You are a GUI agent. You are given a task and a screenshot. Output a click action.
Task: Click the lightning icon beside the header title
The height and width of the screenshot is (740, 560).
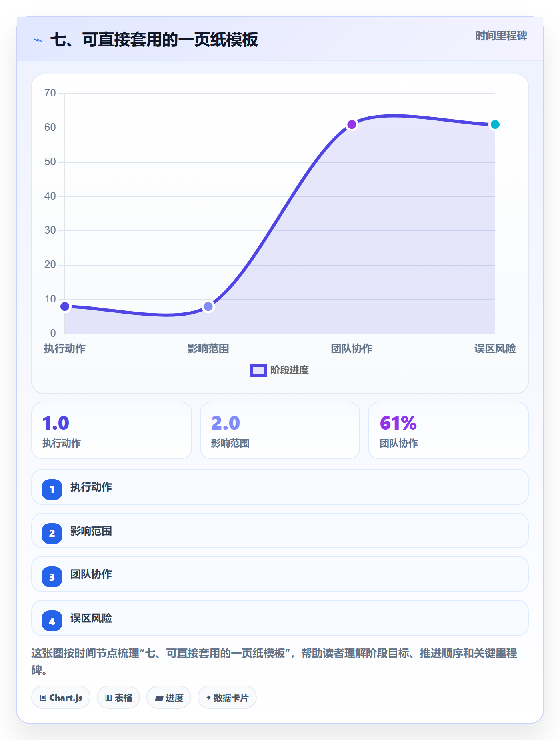(x=38, y=40)
